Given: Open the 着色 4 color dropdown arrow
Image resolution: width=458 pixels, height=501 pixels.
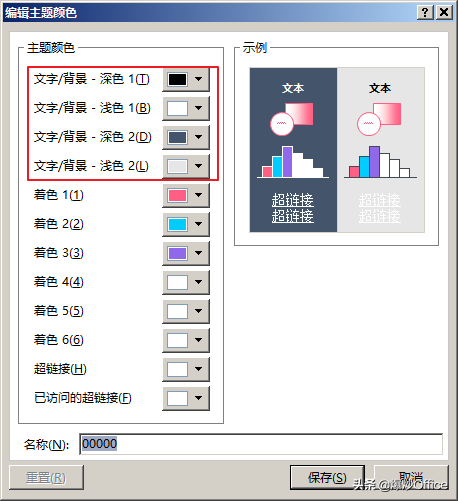Looking at the screenshot, I should pos(199,282).
